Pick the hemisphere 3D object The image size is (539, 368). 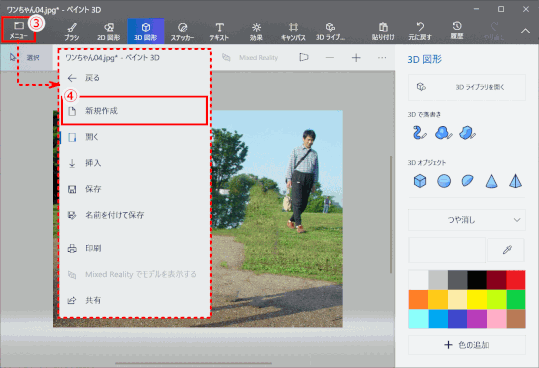click(468, 181)
